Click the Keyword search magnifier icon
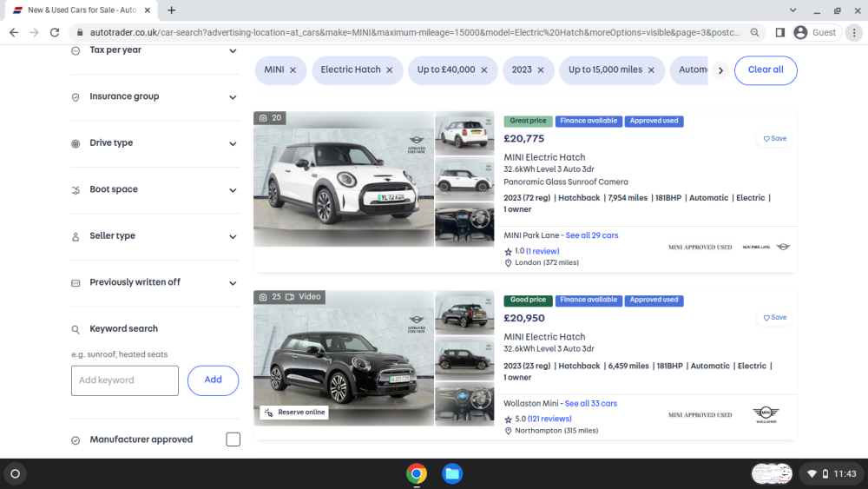This screenshot has height=489, width=868. coord(76,329)
